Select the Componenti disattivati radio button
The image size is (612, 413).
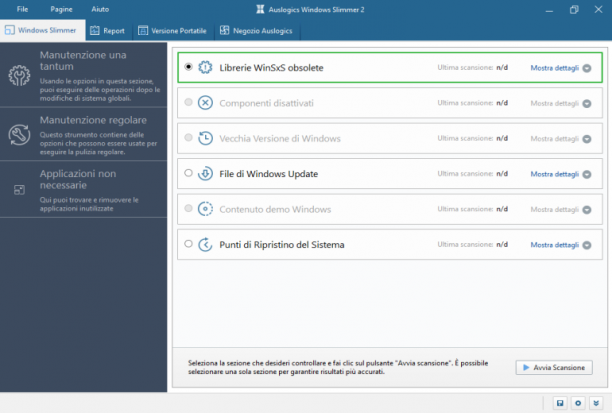189,102
